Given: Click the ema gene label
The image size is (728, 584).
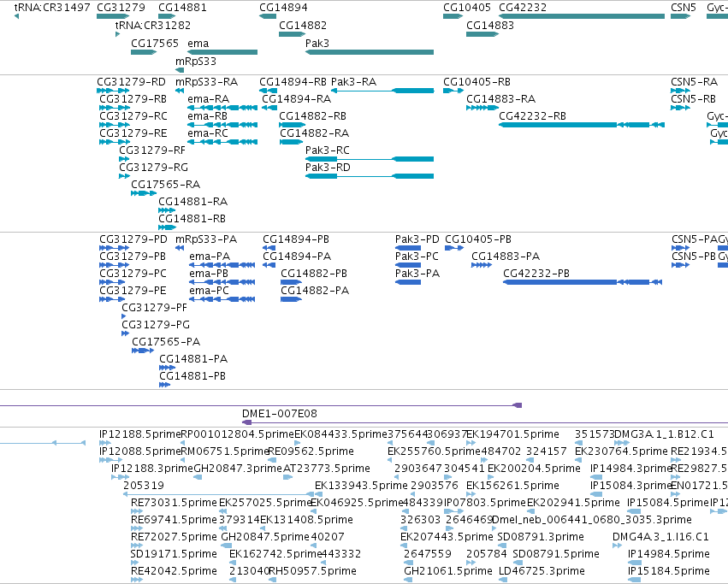Looking at the screenshot, I should [198, 43].
